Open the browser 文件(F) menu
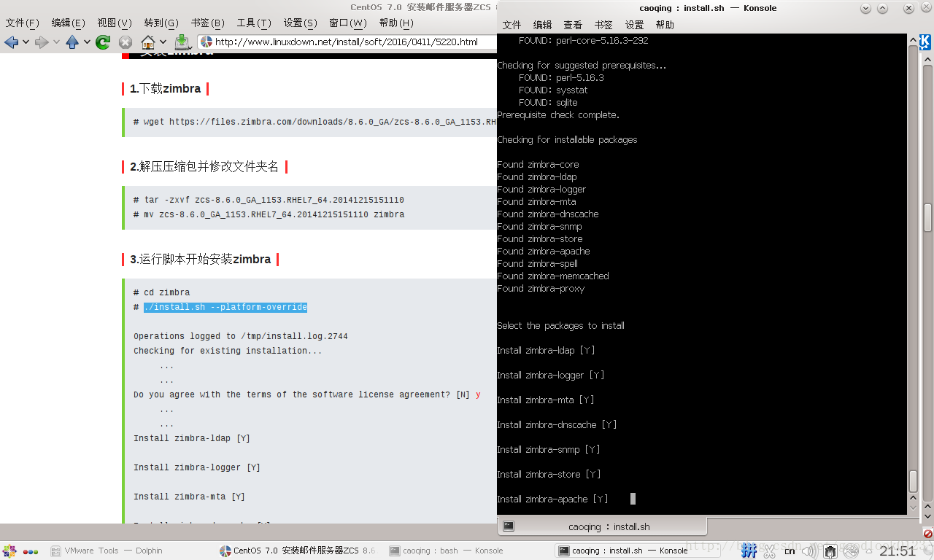This screenshot has width=934, height=560. (x=23, y=23)
